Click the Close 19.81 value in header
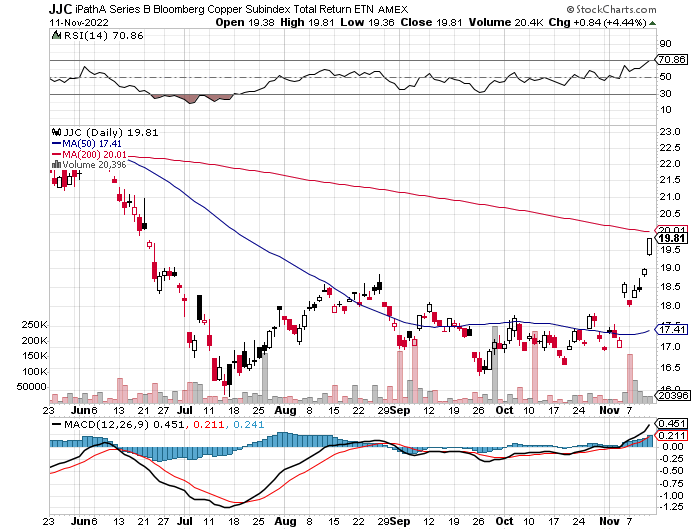The image size is (700, 530). 431,22
